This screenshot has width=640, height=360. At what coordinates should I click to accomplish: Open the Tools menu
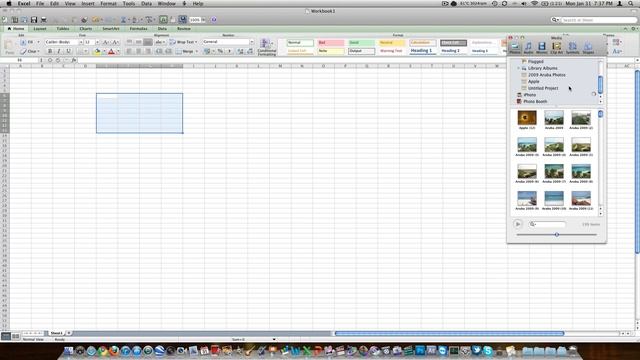(129, 3)
